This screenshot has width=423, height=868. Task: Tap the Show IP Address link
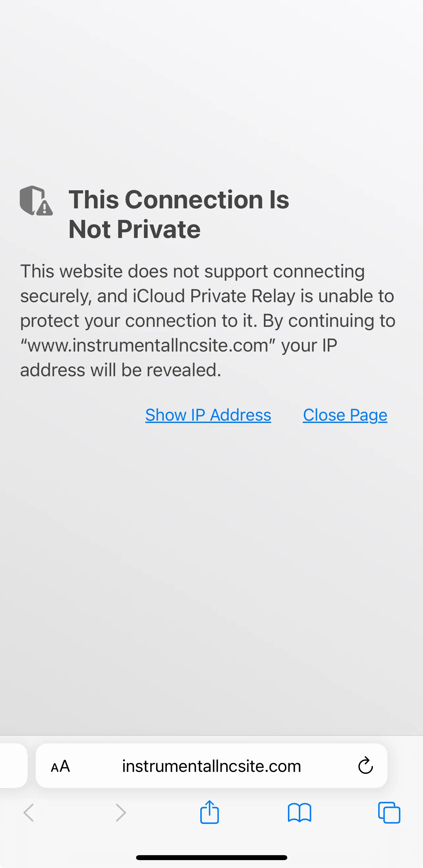208,415
